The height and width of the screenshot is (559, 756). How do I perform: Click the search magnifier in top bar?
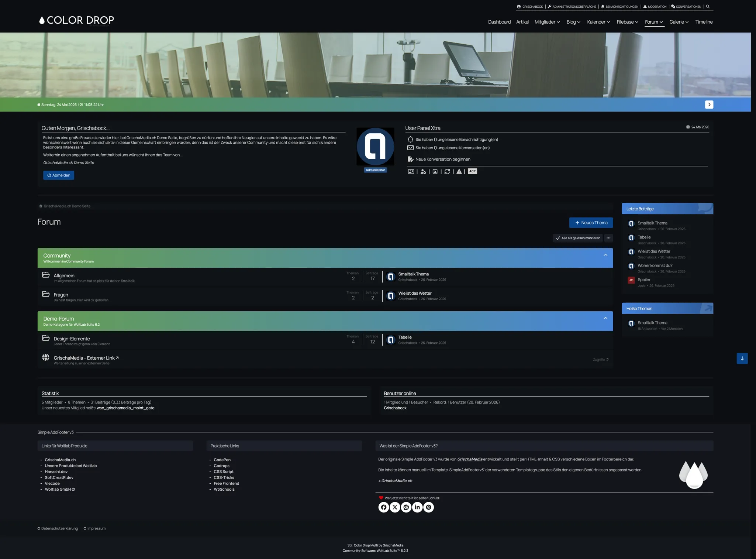708,7
